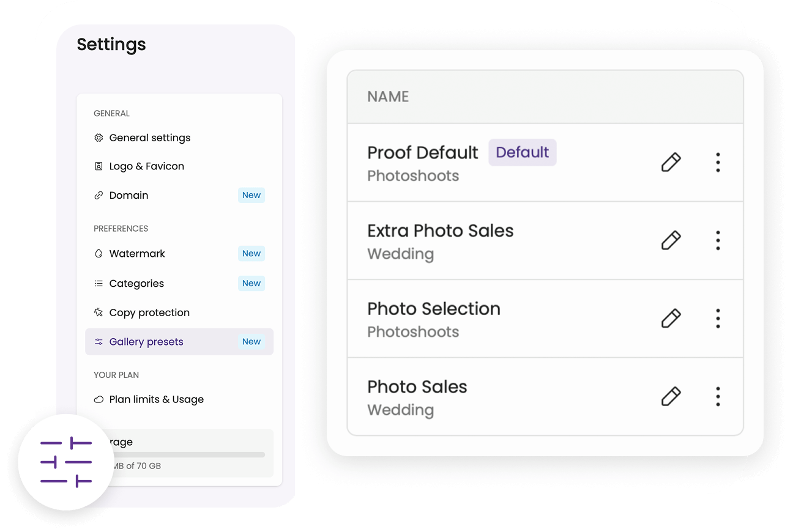Click the NAME column header

pyautogui.click(x=388, y=97)
